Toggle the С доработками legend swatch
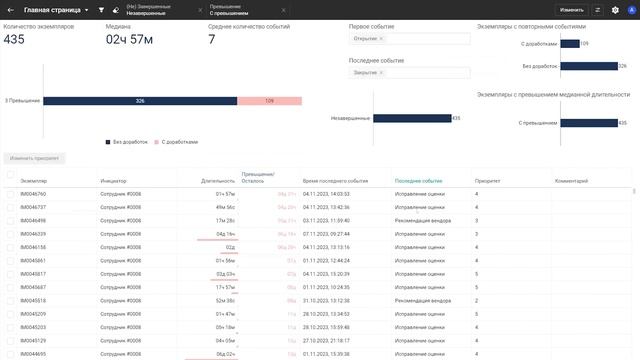The image size is (640, 360). (156, 142)
